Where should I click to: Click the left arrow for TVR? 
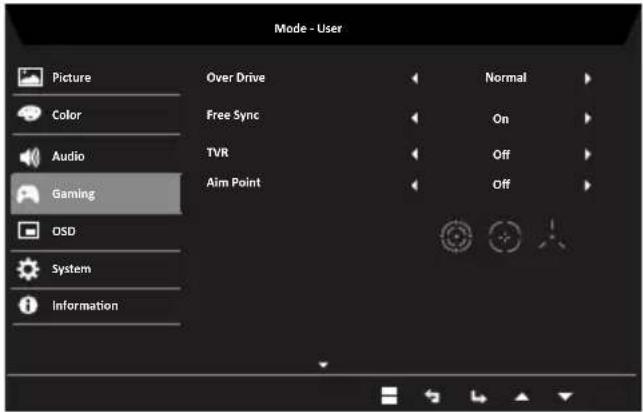(414, 154)
